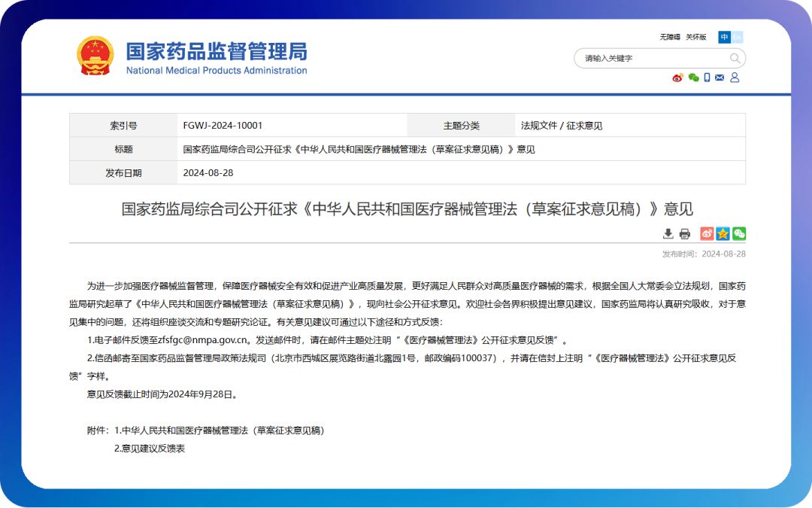The height and width of the screenshot is (508, 812).
Task: Click the 发布日期 table label
Action: click(123, 172)
